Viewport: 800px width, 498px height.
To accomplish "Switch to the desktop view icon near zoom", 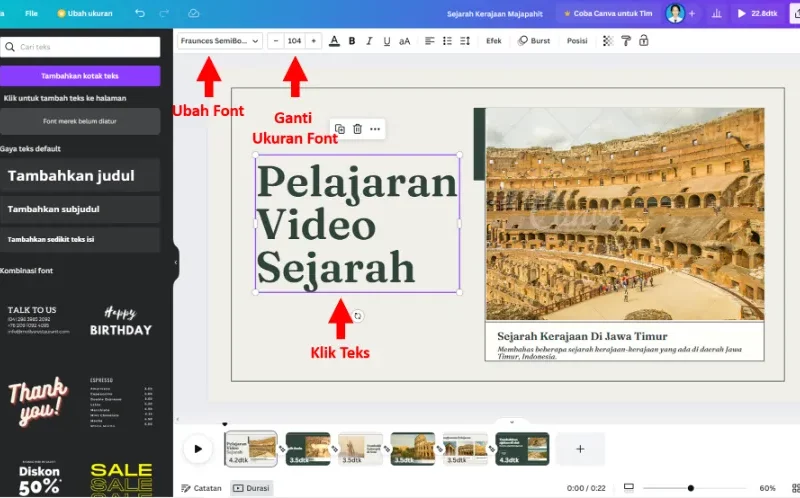I will click(629, 488).
